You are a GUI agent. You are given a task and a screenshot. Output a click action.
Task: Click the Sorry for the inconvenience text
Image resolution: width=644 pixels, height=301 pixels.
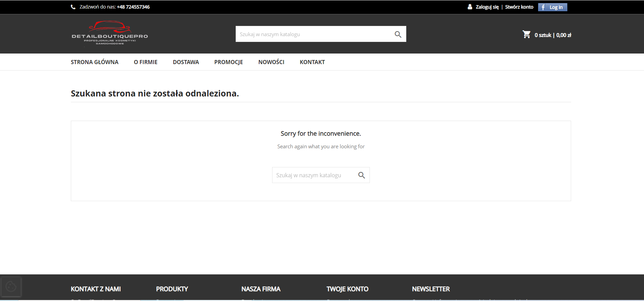321,134
